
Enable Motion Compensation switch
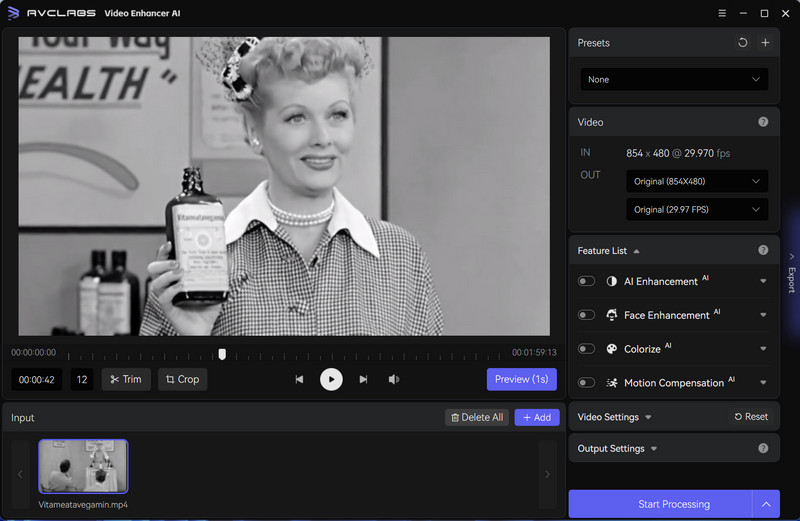[586, 383]
